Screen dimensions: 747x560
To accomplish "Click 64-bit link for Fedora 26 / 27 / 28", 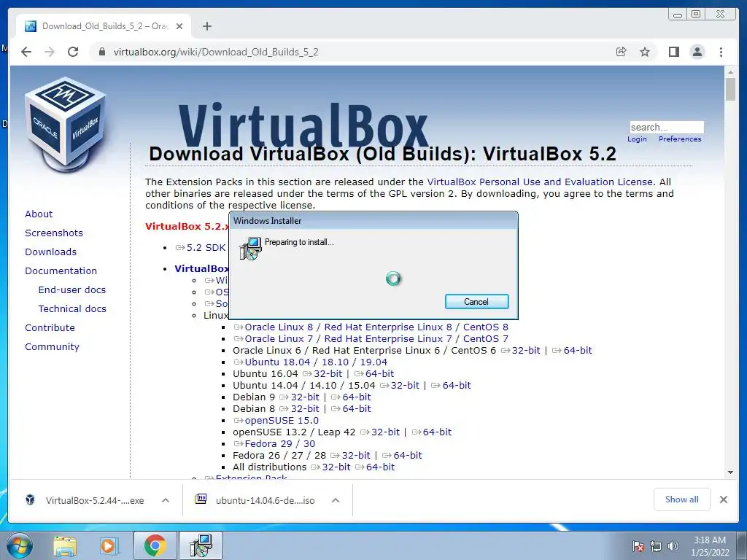I will coord(402,455).
